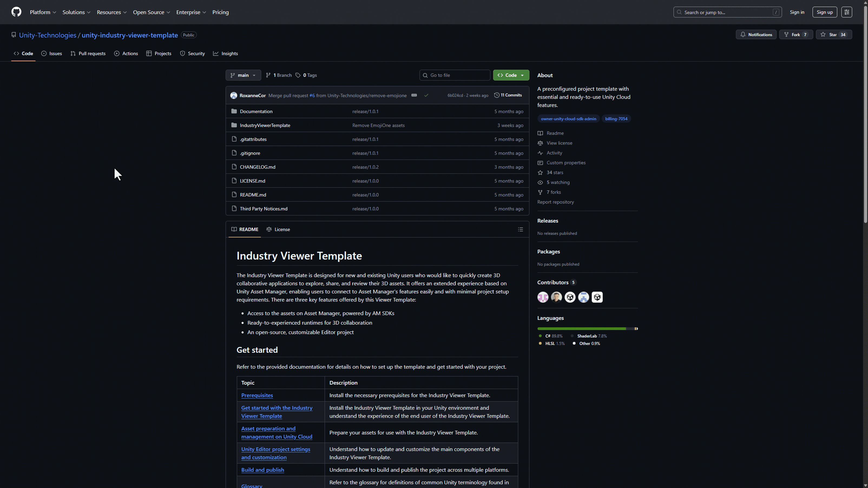Open the appearance settings icon next to Sign up

click(846, 12)
